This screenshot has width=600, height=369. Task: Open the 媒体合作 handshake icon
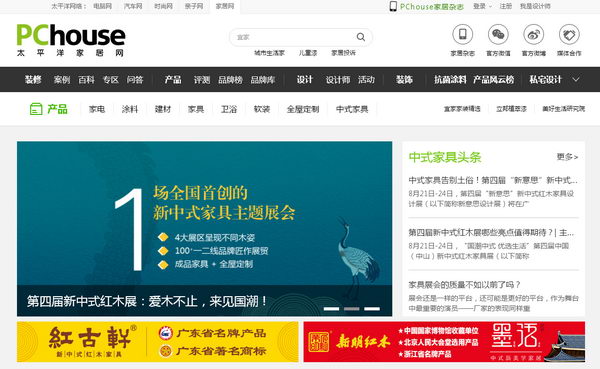tap(569, 34)
